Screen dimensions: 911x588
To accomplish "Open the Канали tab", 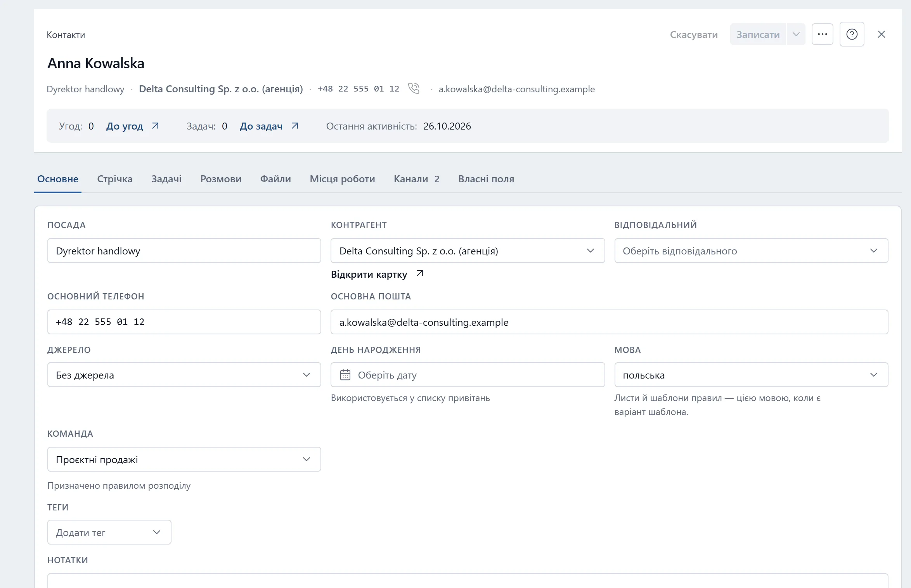I will [416, 179].
